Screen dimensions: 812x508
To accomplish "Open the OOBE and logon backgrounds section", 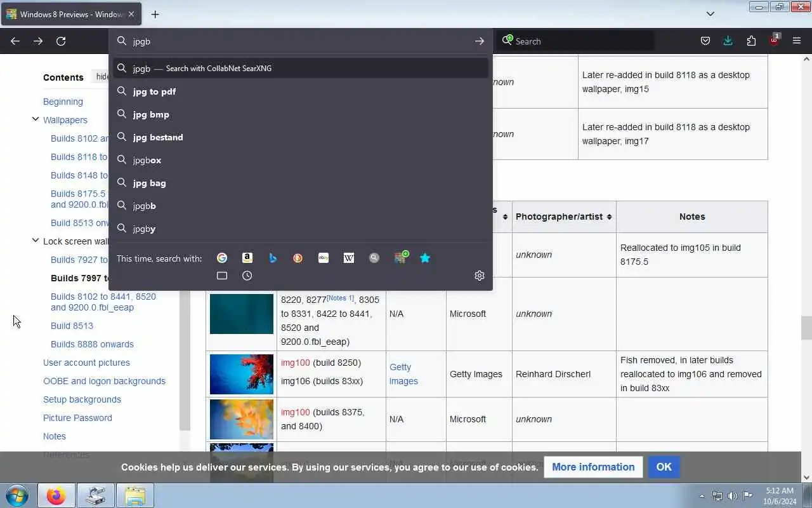I will point(104,381).
